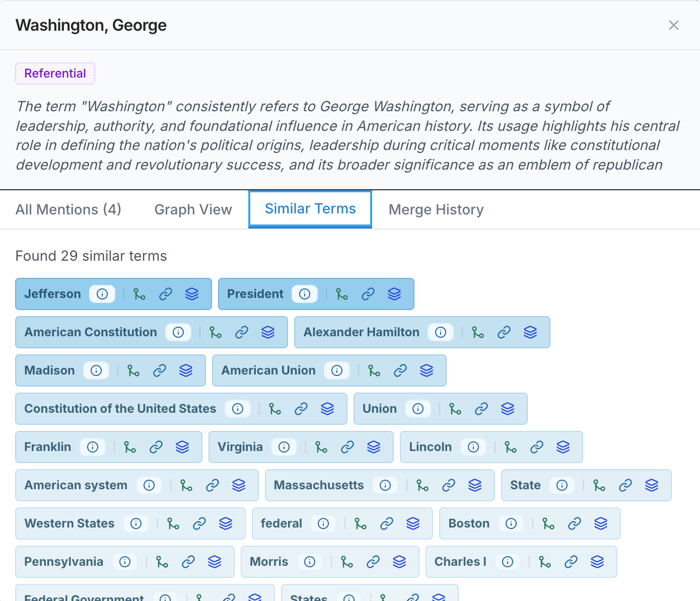Viewport: 700px width, 601px height.
Task: Click the link icon beside American Constitution
Action: click(242, 332)
